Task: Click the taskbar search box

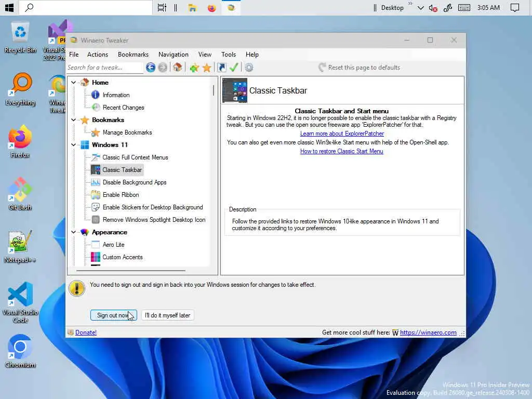Action: click(86, 7)
